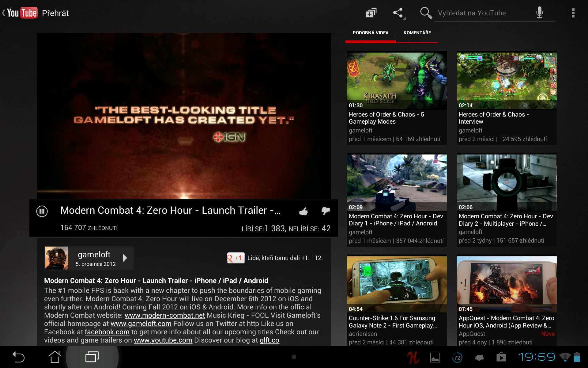The image size is (588, 368).
Task: Tap the 19:59 clock
Action: 536,357
